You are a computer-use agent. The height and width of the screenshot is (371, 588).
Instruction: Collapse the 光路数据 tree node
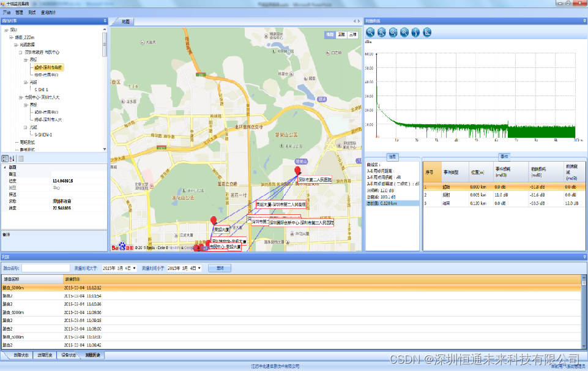(x=16, y=45)
